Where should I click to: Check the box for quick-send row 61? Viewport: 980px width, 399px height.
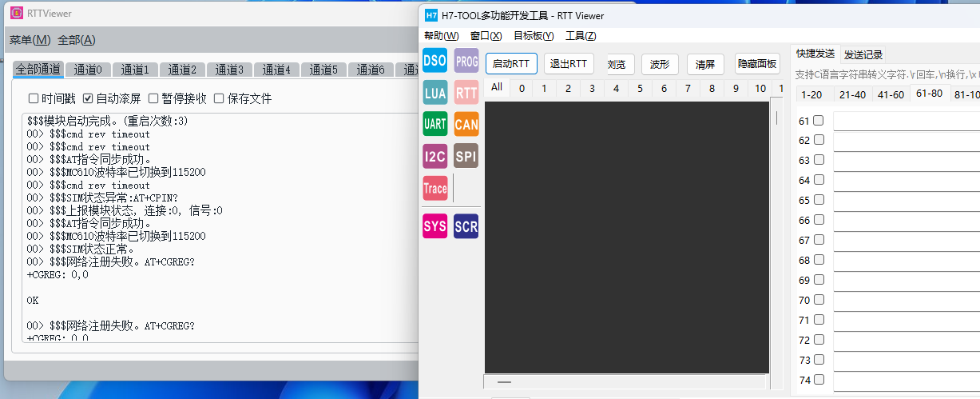click(819, 120)
